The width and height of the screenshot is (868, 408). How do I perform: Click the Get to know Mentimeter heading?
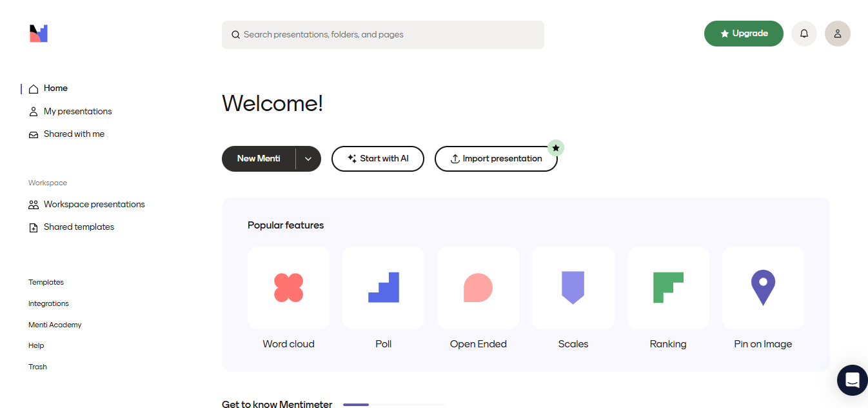tap(277, 405)
